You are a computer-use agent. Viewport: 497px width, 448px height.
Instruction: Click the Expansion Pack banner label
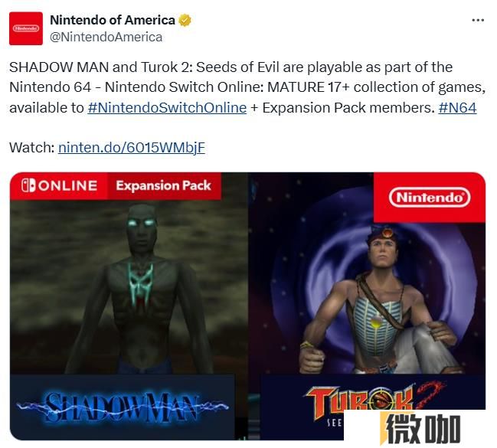[x=164, y=186]
